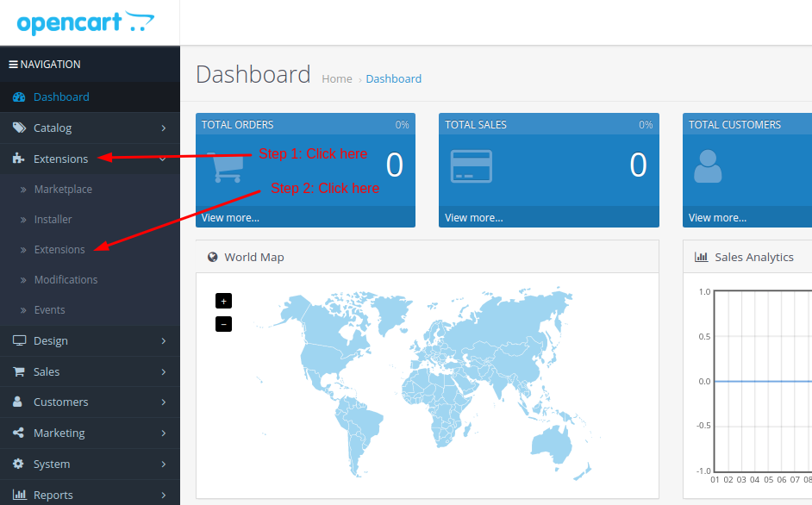
Task: Open the Catalog menu item
Action: pyautogui.click(x=91, y=128)
